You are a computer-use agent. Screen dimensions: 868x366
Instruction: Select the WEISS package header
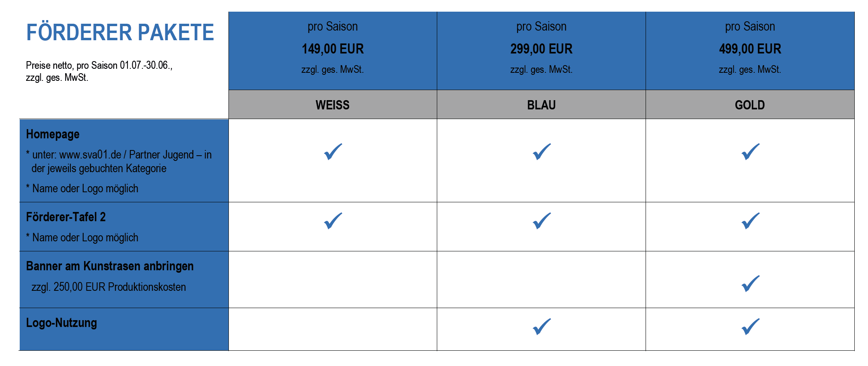333,105
